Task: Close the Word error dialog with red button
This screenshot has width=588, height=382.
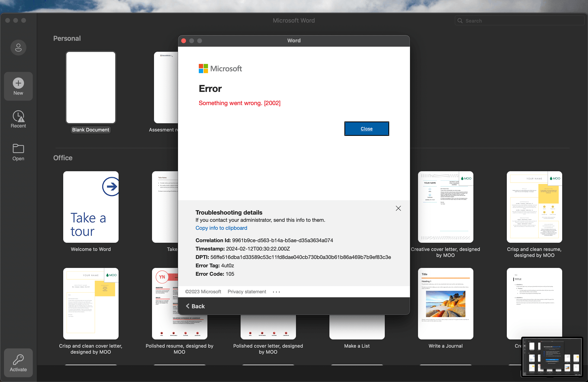Action: pos(184,41)
